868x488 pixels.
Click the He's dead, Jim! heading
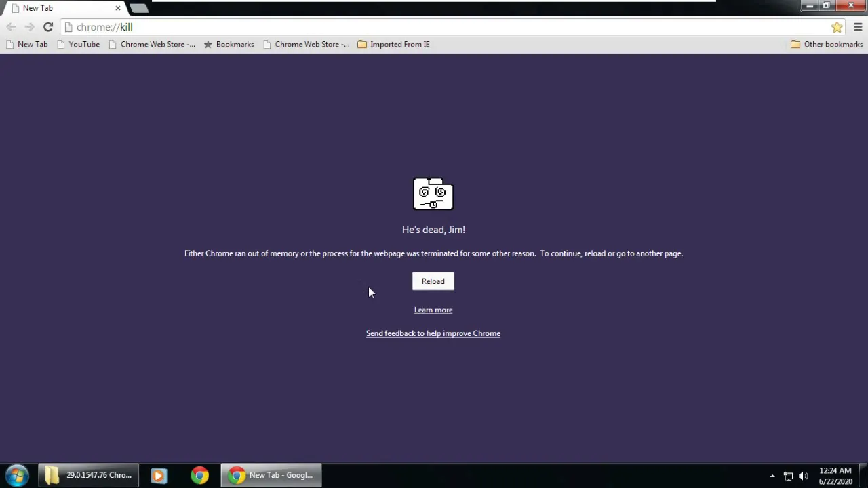pyautogui.click(x=433, y=230)
